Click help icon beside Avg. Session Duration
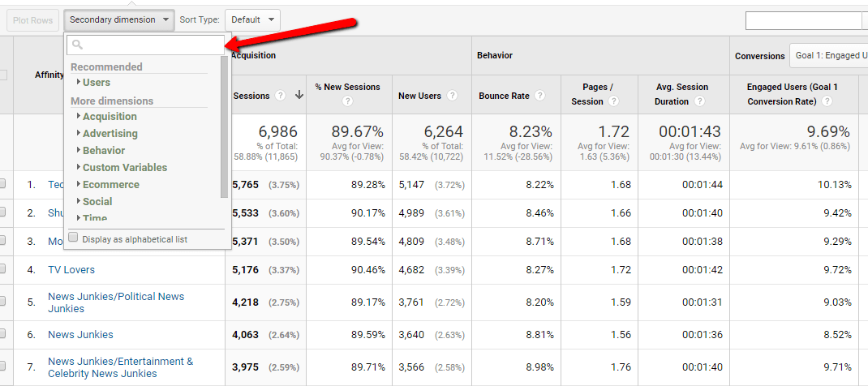The width and height of the screenshot is (868, 386). tap(700, 101)
